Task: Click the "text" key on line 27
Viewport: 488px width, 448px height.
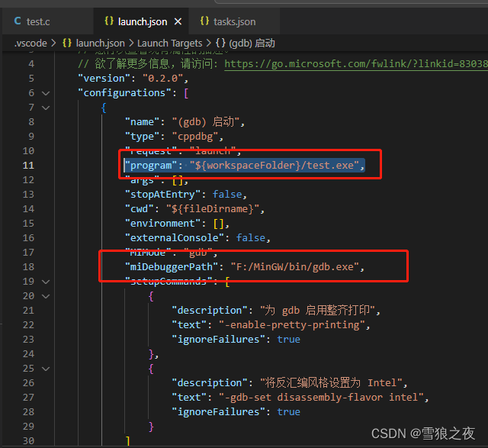Action: (x=189, y=398)
